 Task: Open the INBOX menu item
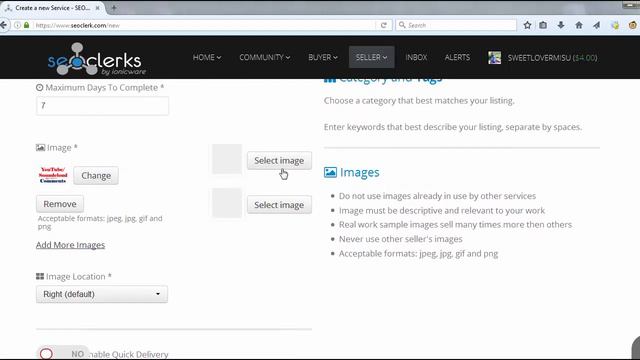coord(416,58)
